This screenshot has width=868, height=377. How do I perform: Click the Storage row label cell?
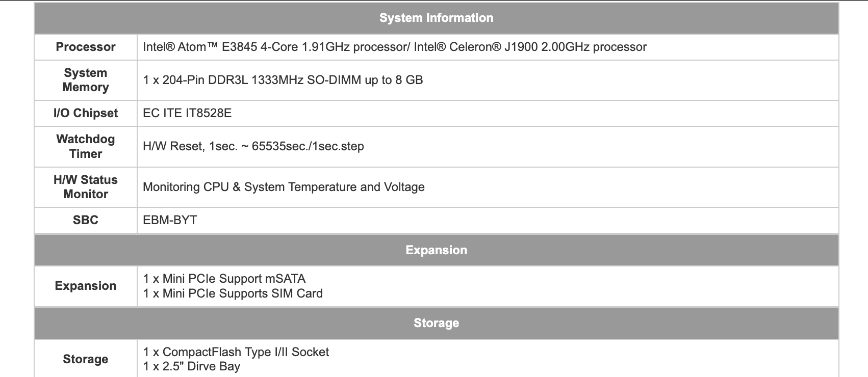coord(86,359)
